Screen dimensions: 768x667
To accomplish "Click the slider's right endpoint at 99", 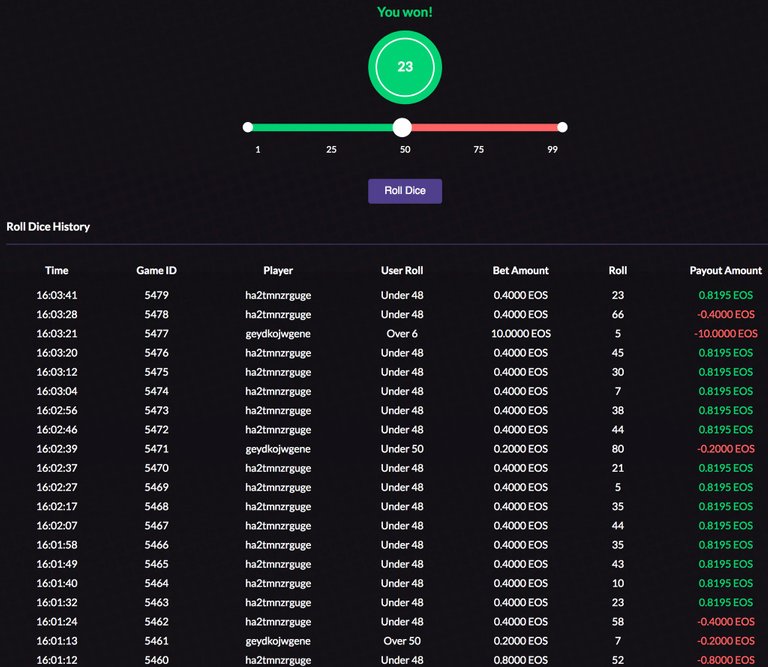I will pos(562,127).
